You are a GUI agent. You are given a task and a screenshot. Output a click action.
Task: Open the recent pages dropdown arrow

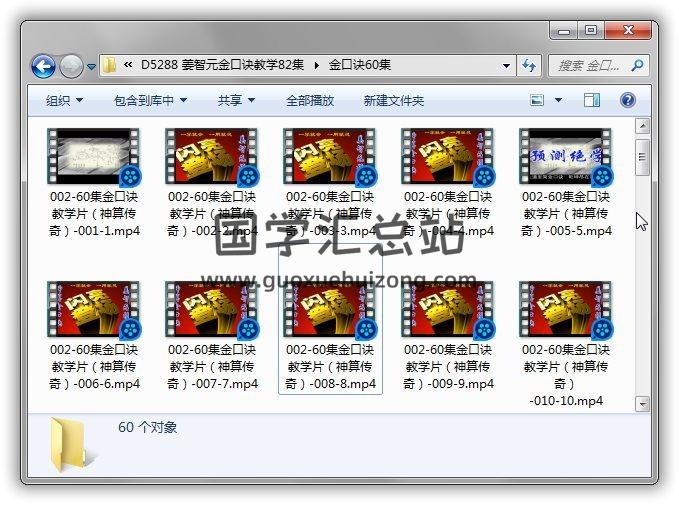(x=91, y=67)
